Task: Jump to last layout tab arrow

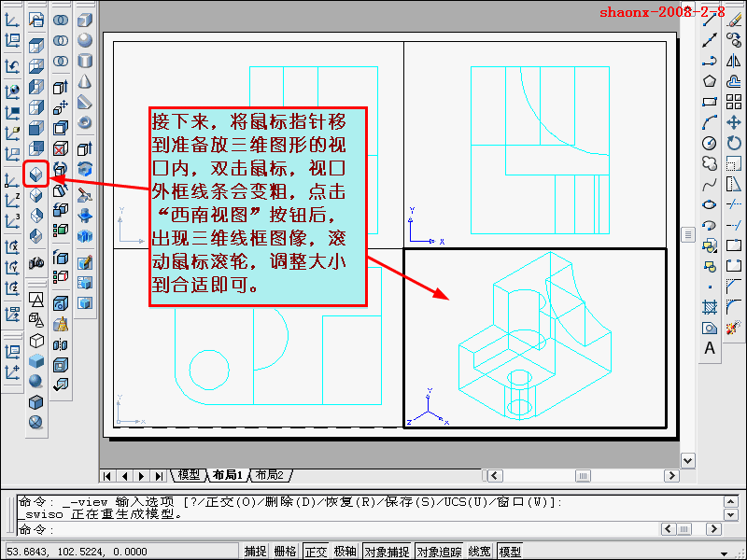Action: pos(159,476)
